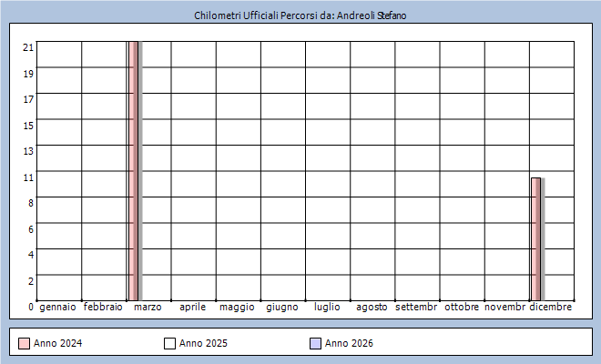
Task: Click the febbraio month axis label
Action: pos(103,308)
